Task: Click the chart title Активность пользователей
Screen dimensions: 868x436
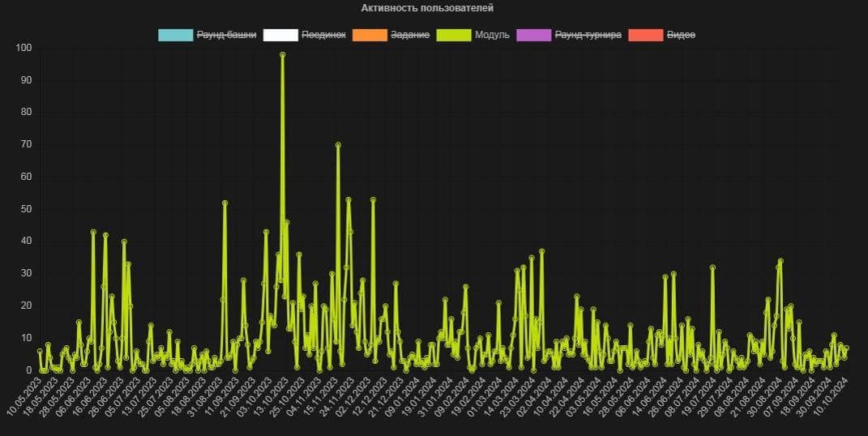Action: [x=427, y=8]
